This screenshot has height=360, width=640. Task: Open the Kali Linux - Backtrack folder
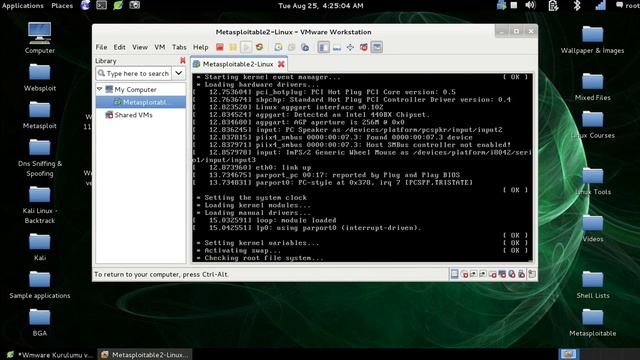coord(40,205)
